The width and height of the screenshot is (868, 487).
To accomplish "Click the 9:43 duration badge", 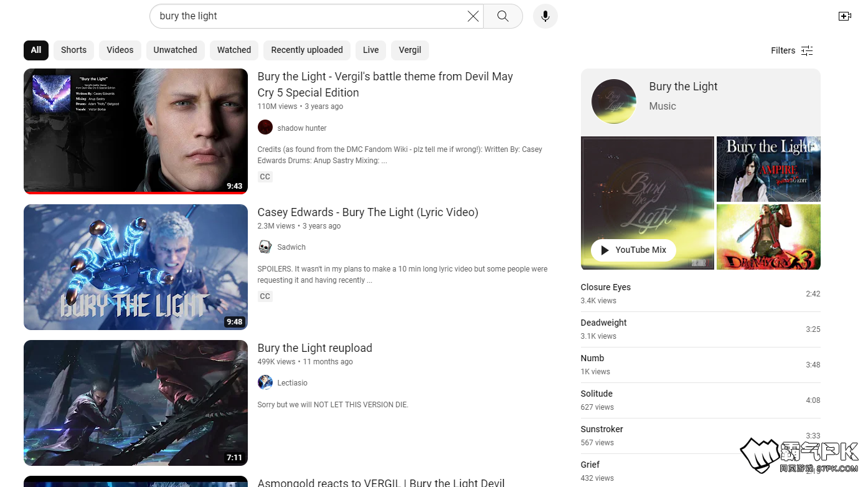I will [x=235, y=186].
